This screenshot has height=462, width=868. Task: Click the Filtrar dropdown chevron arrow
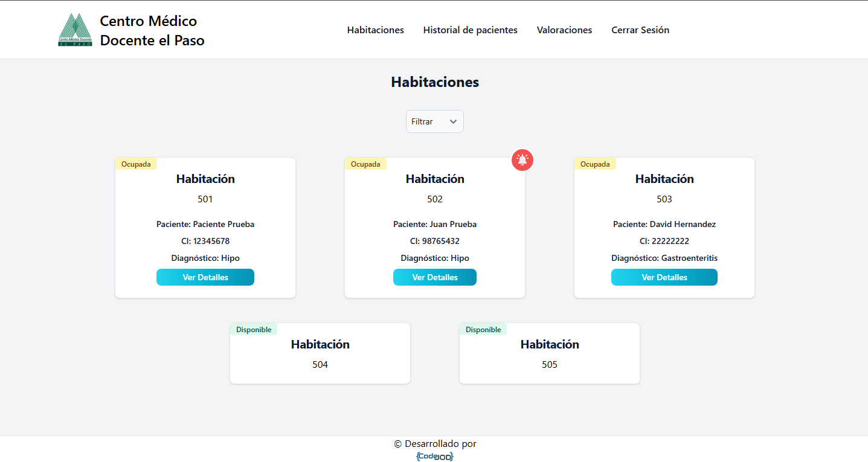click(x=453, y=121)
